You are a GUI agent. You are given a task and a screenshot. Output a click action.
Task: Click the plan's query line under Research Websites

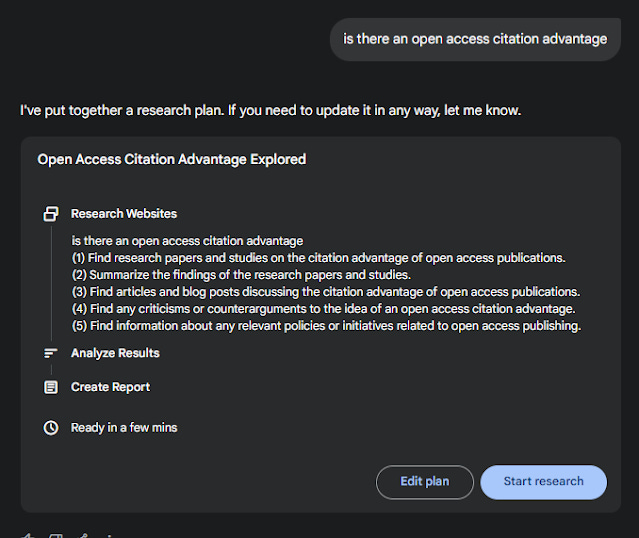pos(187,241)
